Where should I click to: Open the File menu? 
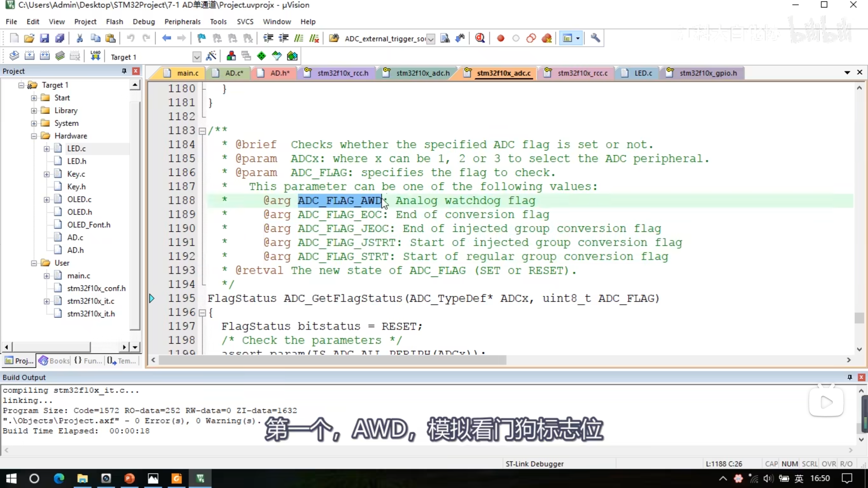pos(11,22)
